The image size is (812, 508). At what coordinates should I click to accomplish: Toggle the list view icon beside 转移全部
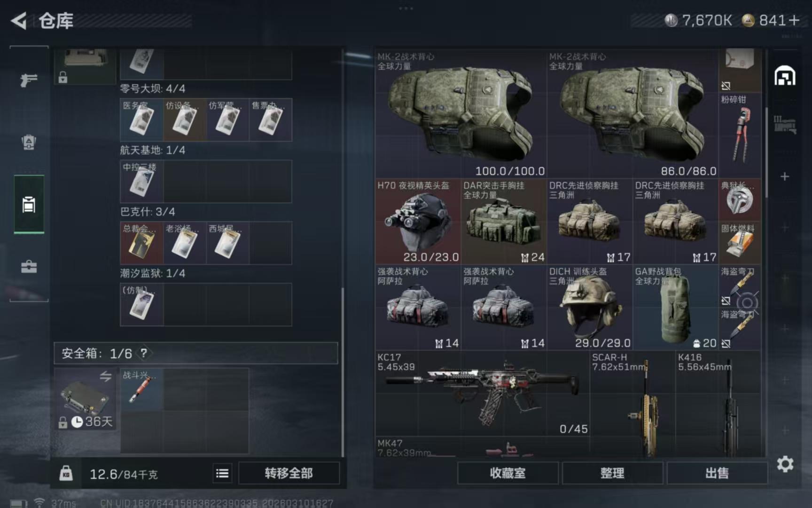222,473
